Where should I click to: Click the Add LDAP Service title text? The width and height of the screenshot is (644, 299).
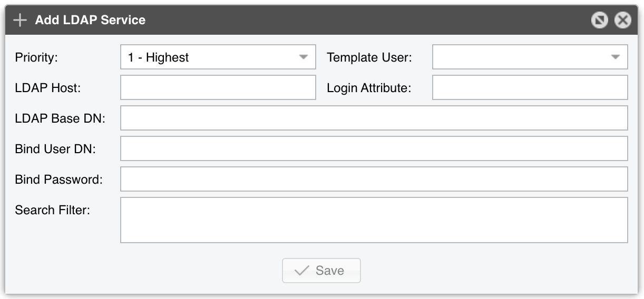click(90, 21)
